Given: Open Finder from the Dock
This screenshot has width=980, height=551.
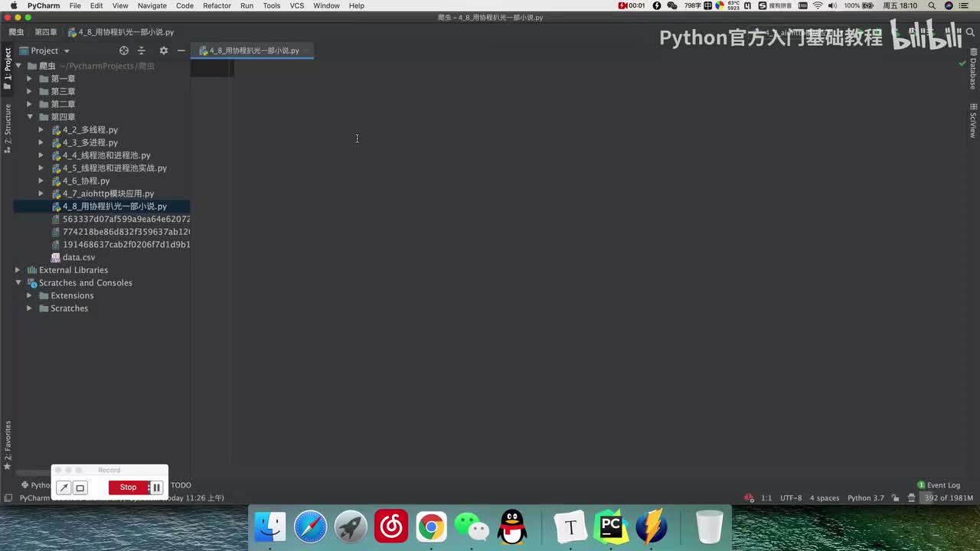Looking at the screenshot, I should pyautogui.click(x=270, y=527).
